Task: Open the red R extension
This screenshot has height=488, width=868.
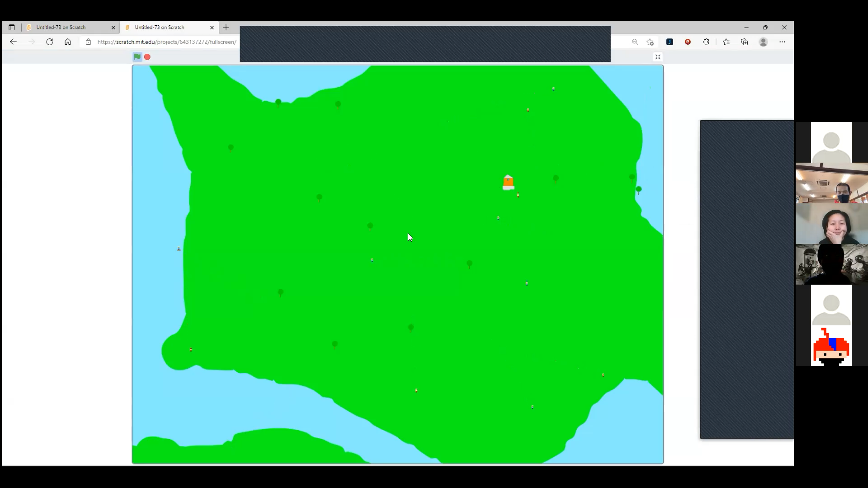Action: pos(688,42)
